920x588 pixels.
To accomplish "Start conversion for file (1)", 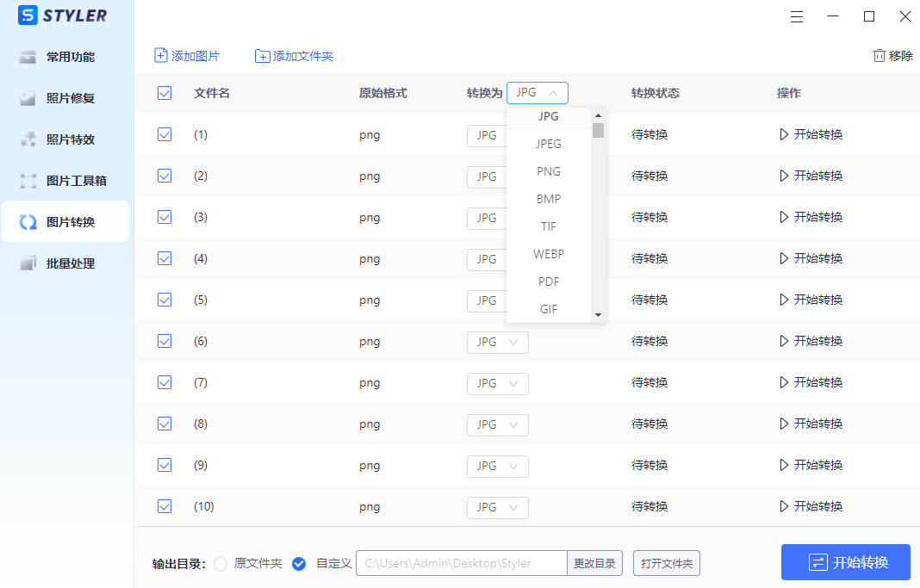I will [811, 134].
